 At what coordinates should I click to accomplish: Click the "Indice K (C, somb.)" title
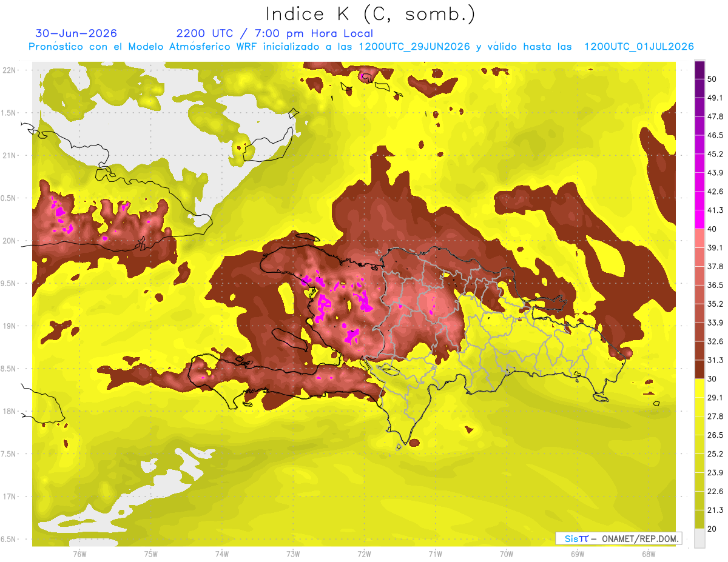click(370, 14)
